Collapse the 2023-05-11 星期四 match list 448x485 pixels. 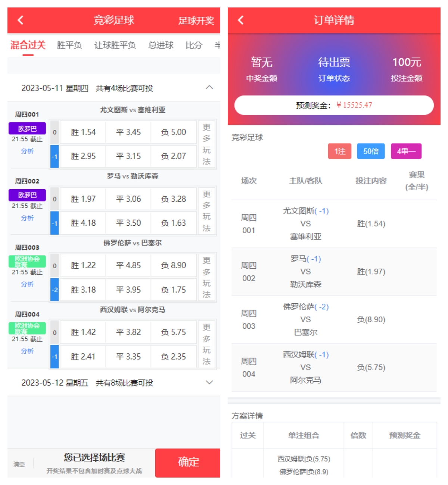click(209, 88)
